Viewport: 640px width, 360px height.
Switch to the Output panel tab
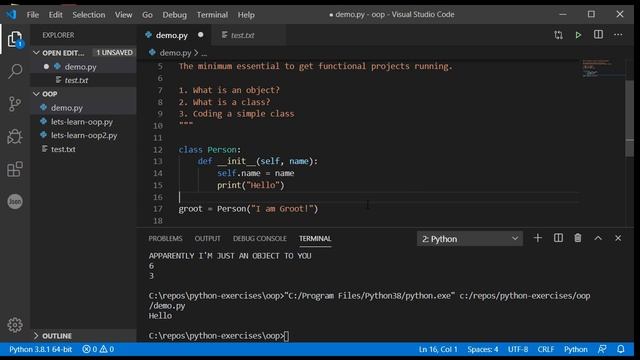(207, 238)
